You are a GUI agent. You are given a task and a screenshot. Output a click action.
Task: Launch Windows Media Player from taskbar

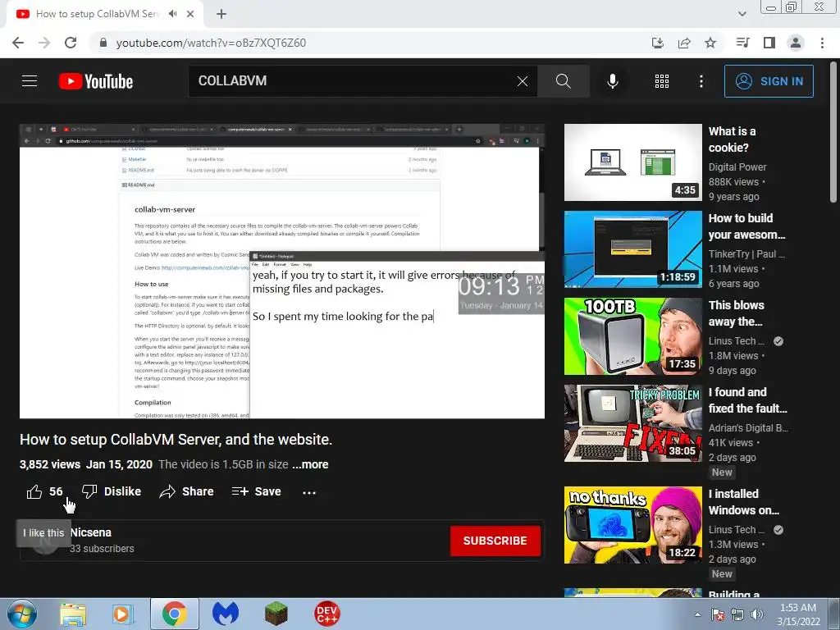click(x=122, y=614)
